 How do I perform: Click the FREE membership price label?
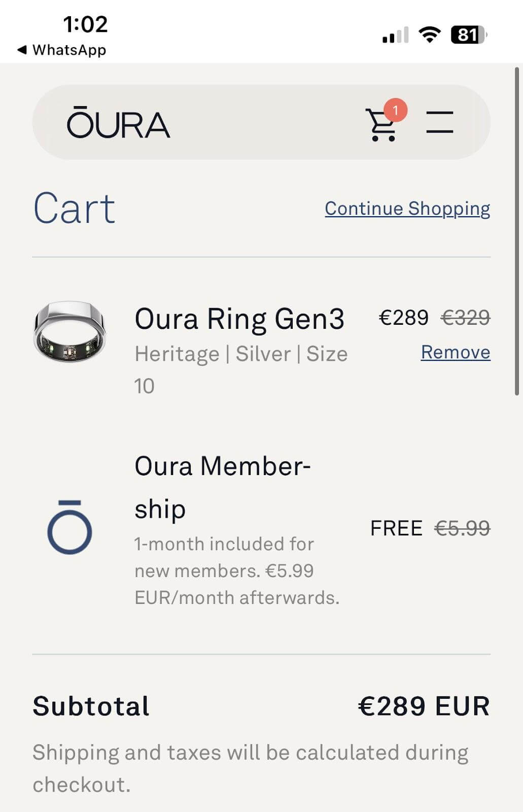396,528
